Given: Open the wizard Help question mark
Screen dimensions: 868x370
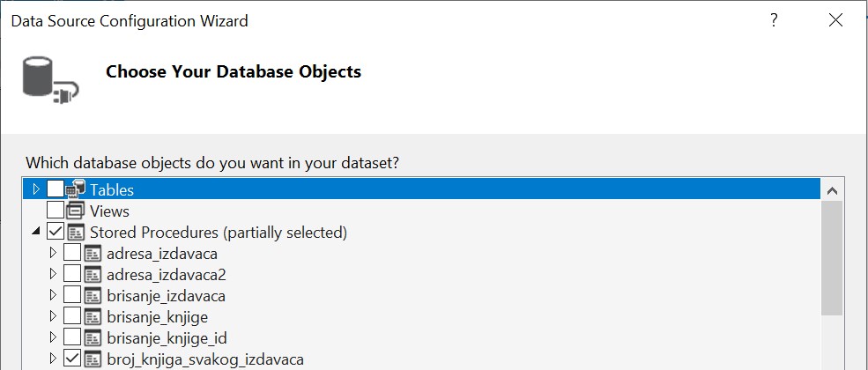Looking at the screenshot, I should (x=775, y=20).
